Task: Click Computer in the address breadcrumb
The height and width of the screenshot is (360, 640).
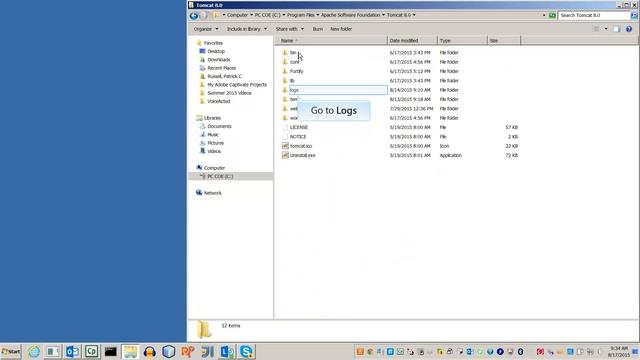Action: [x=238, y=15]
